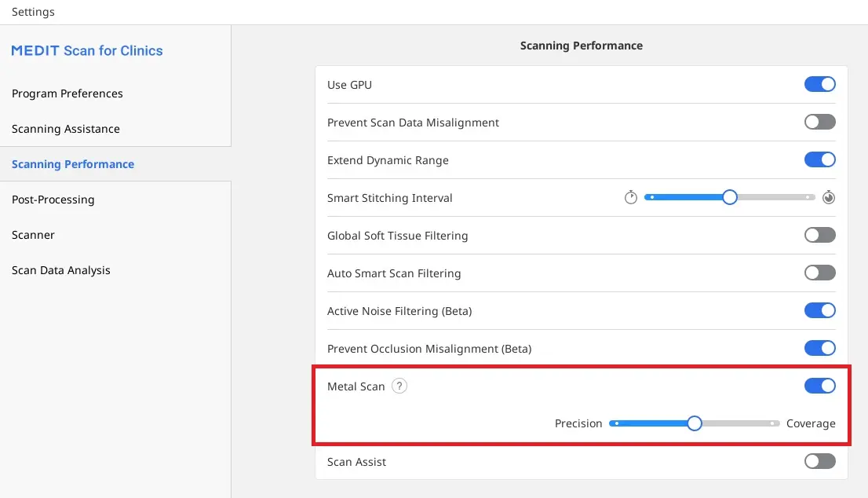Turn off Extend Dynamic Range
868x498 pixels.
coord(820,159)
